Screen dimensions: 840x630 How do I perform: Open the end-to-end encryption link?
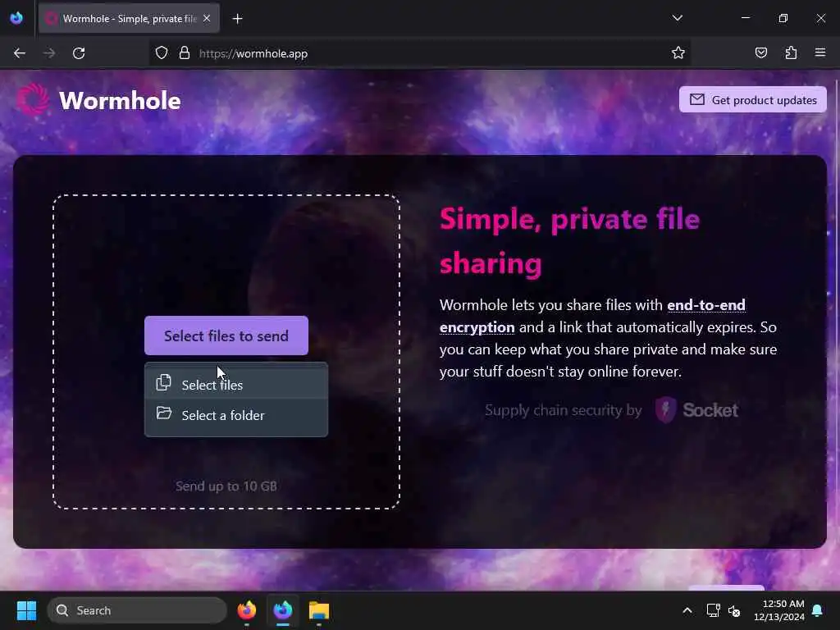tap(592, 316)
